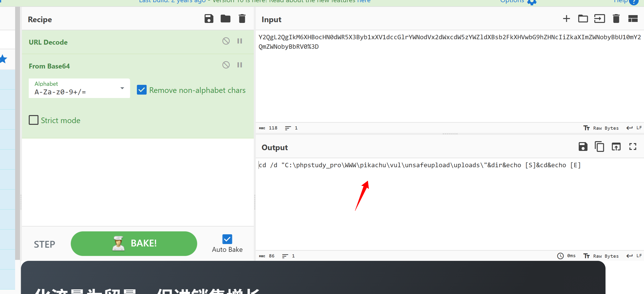
Task: Copy output to clipboard
Action: pos(599,147)
